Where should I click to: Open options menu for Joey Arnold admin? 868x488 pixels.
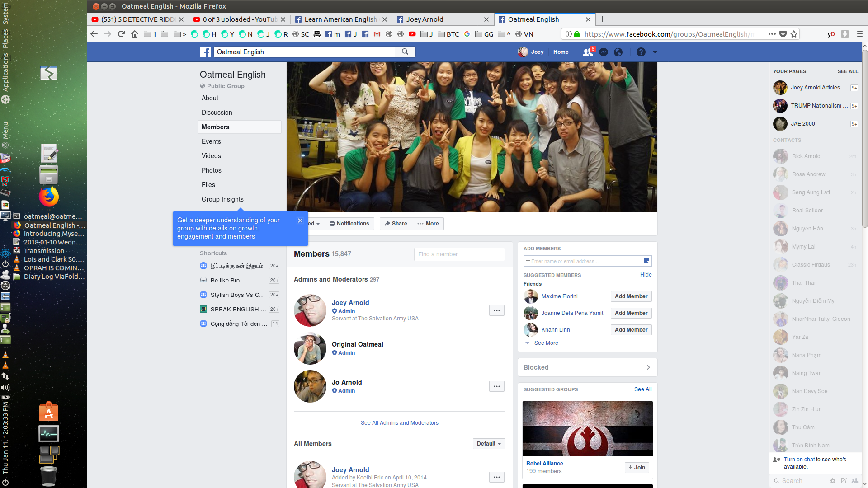pyautogui.click(x=497, y=310)
